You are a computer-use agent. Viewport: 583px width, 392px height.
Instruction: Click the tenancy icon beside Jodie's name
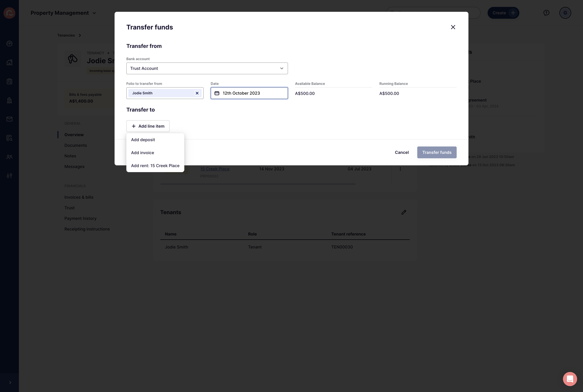pyautogui.click(x=73, y=59)
